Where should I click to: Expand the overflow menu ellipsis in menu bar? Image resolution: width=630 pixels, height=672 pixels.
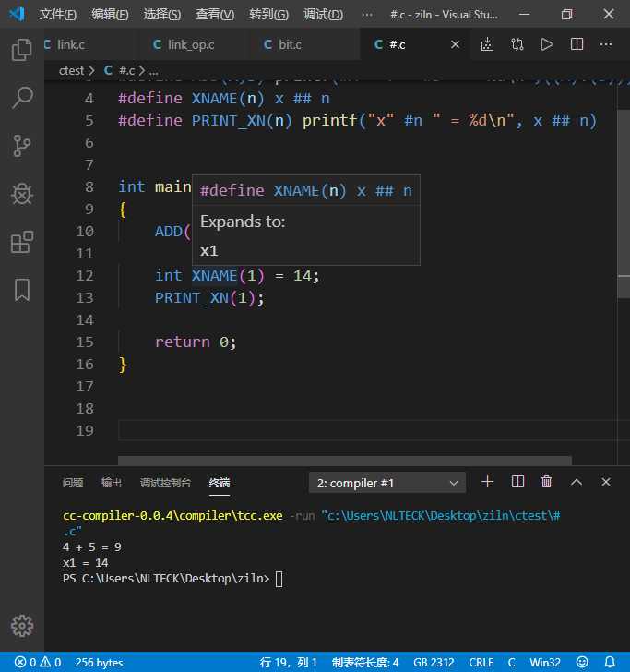click(x=367, y=15)
